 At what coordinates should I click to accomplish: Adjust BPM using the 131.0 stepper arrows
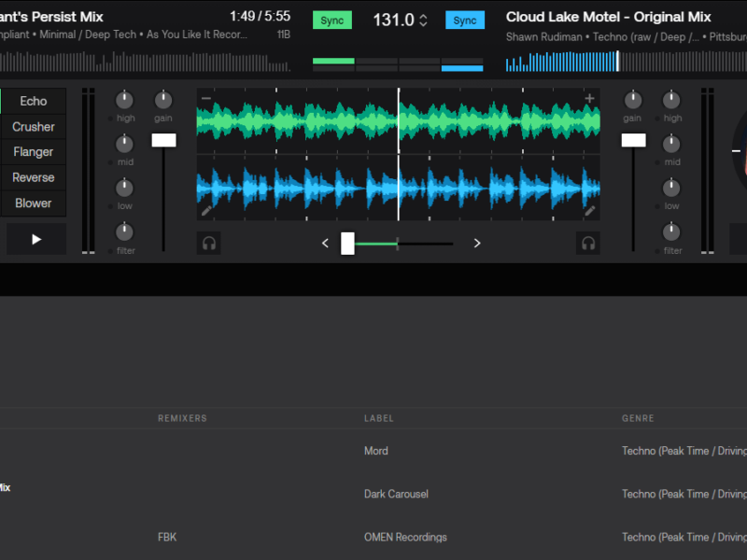(423, 21)
